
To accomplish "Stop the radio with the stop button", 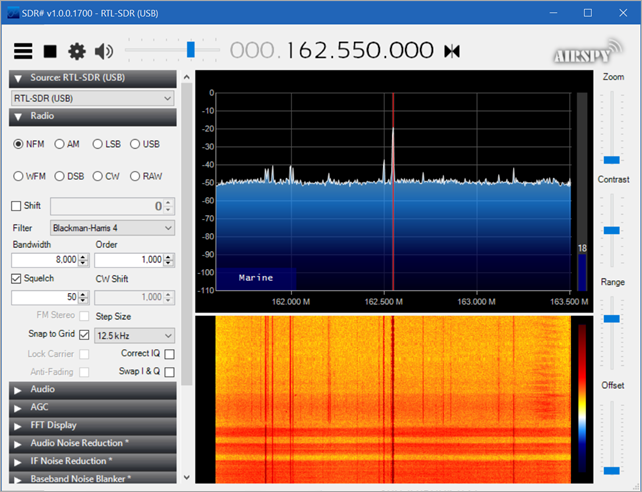I will point(49,51).
